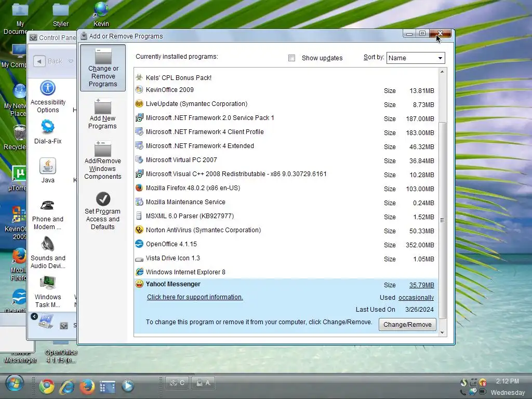The height and width of the screenshot is (399, 532).
Task: Open Windows Task Manager applet icon
Action: coord(48,292)
